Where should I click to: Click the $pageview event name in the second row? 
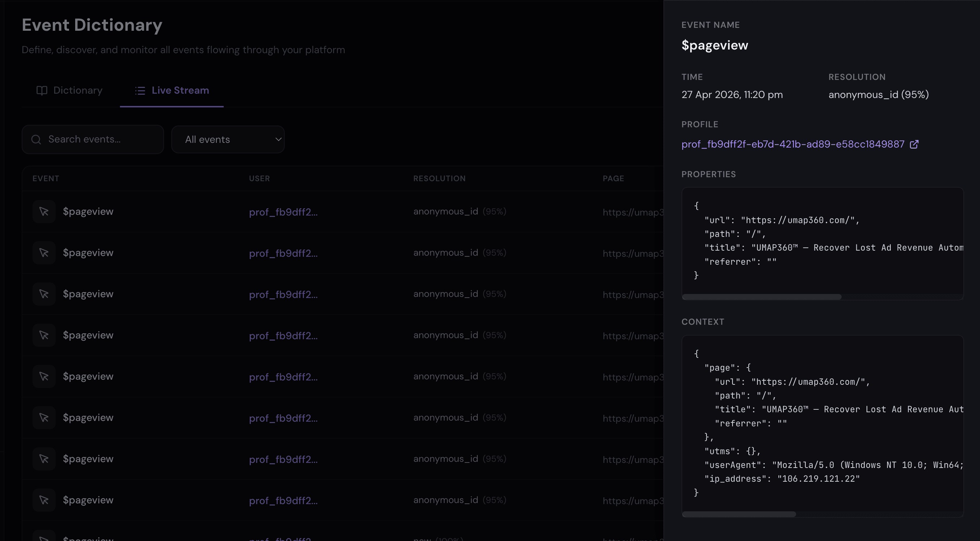coord(88,253)
